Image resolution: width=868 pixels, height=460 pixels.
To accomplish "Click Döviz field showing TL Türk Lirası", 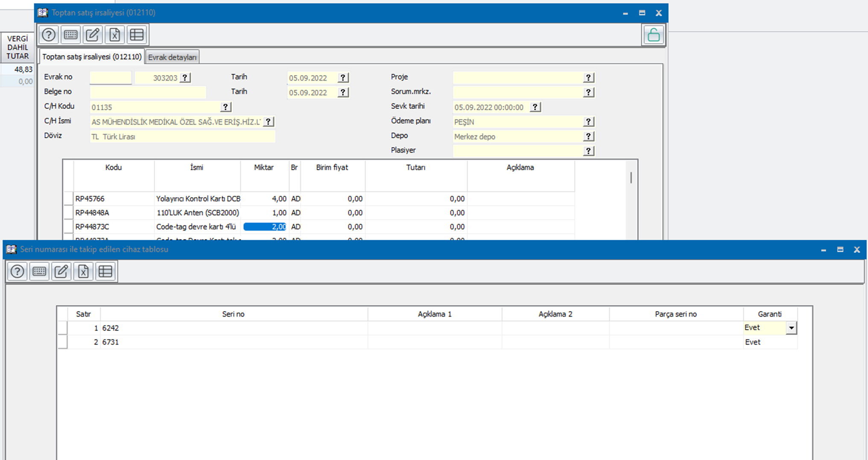I will coord(183,137).
